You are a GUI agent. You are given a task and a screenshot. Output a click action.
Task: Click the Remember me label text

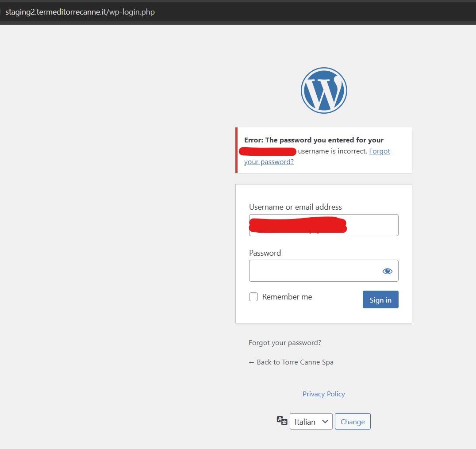pos(287,296)
